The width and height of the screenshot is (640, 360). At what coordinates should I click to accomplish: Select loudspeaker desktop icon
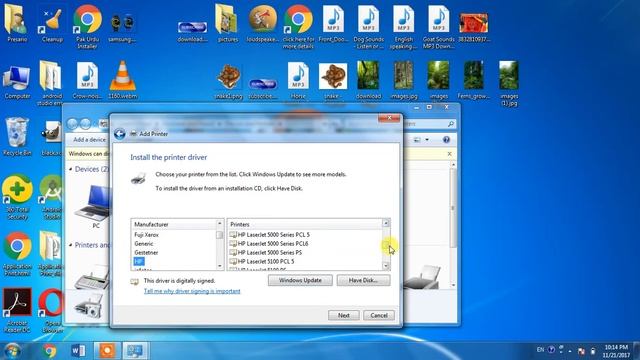click(x=262, y=23)
